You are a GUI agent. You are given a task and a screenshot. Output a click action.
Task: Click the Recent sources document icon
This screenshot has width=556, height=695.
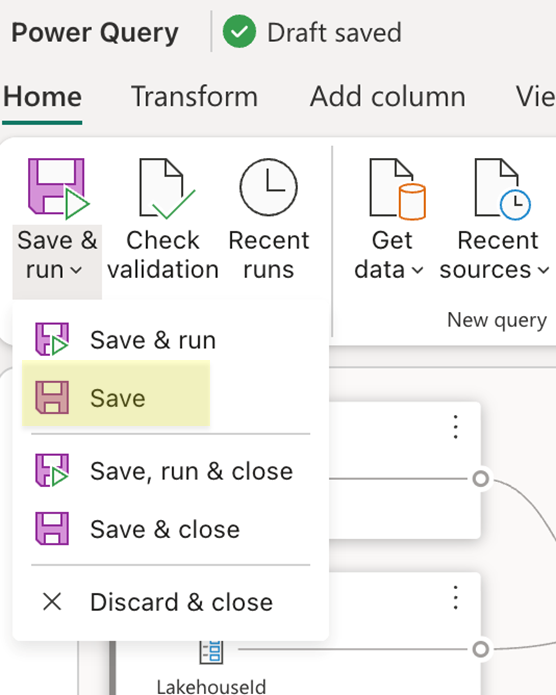pos(502,189)
